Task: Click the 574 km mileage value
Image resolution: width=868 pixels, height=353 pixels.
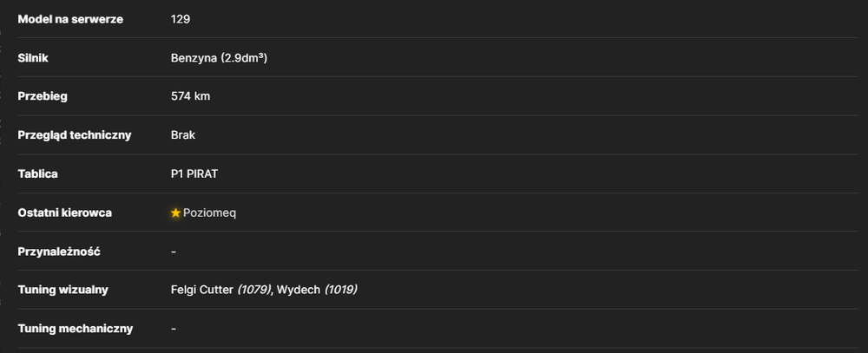Action: point(190,96)
